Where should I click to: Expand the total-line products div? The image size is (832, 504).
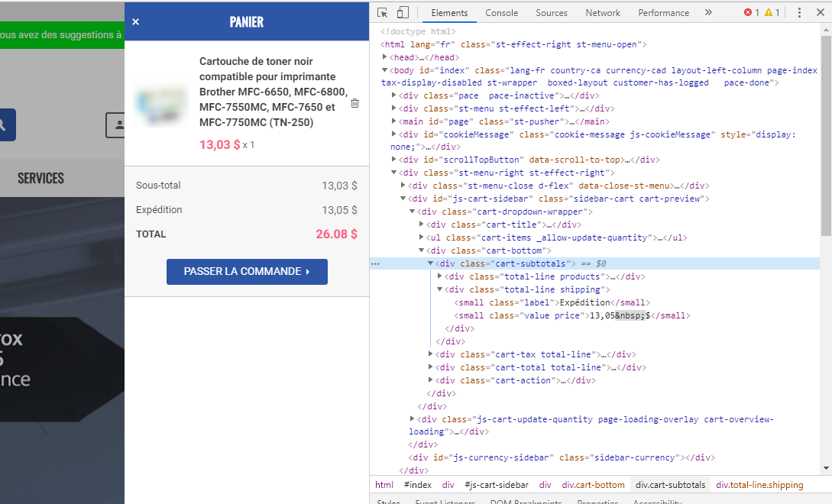(x=439, y=276)
